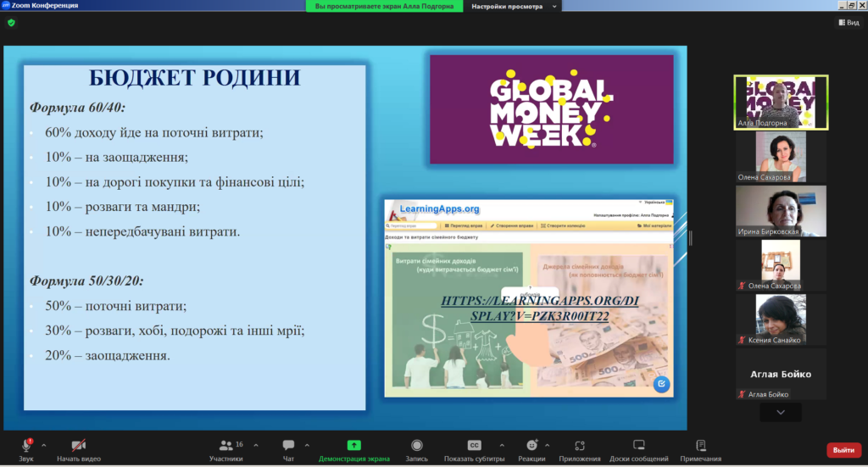The height and width of the screenshot is (467, 868).
Task: Click the green screen-viewing banner for Алла Подгорна
Action: click(x=384, y=6)
